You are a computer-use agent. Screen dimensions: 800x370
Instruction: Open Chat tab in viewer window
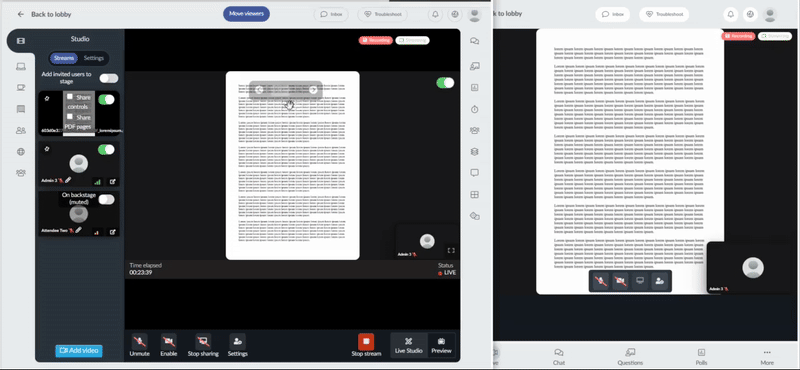[x=559, y=357]
